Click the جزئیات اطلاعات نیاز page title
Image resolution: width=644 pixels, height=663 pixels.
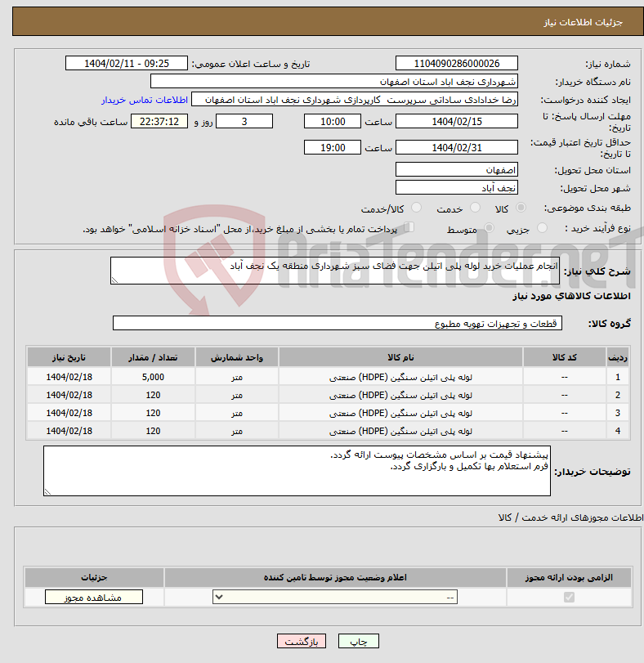pyautogui.click(x=583, y=22)
